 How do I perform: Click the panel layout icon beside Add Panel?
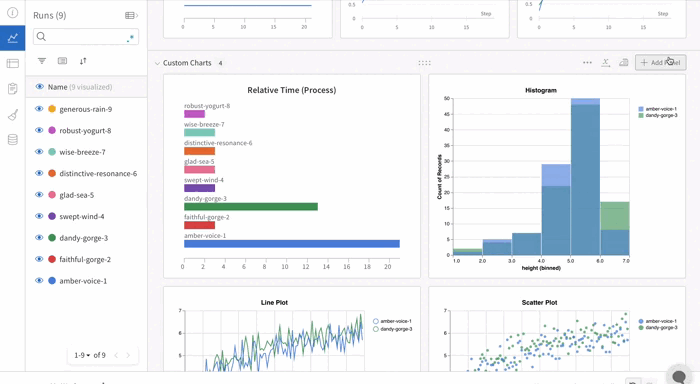(x=624, y=63)
